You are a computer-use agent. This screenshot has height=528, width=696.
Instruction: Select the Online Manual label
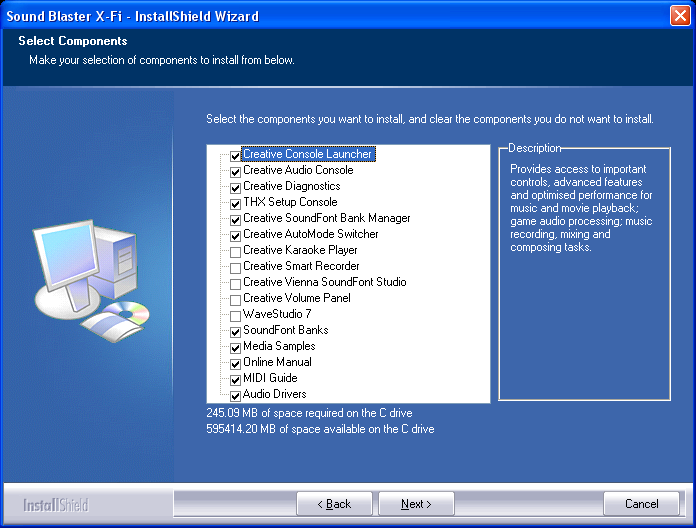tap(277, 362)
